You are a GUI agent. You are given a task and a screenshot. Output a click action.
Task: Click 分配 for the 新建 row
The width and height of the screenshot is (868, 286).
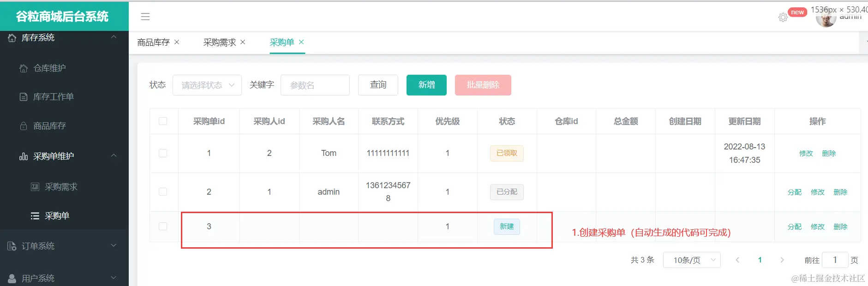point(795,226)
